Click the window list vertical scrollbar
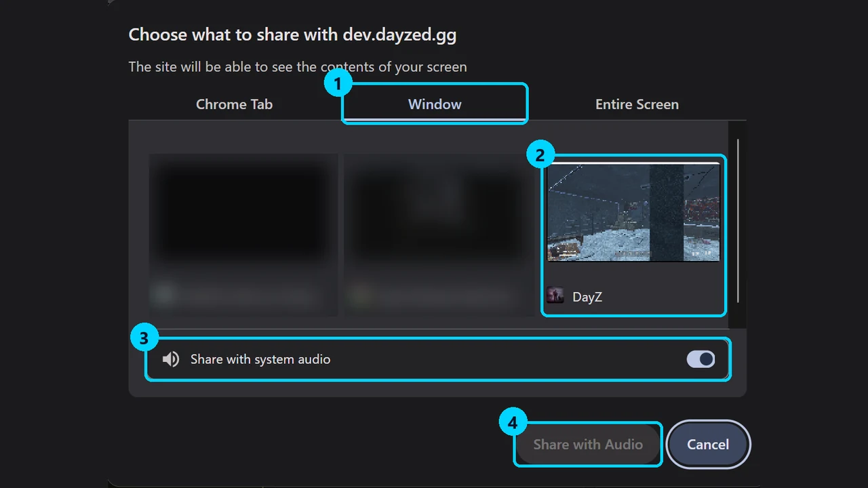Screen dimensions: 868x488 pos(737,220)
